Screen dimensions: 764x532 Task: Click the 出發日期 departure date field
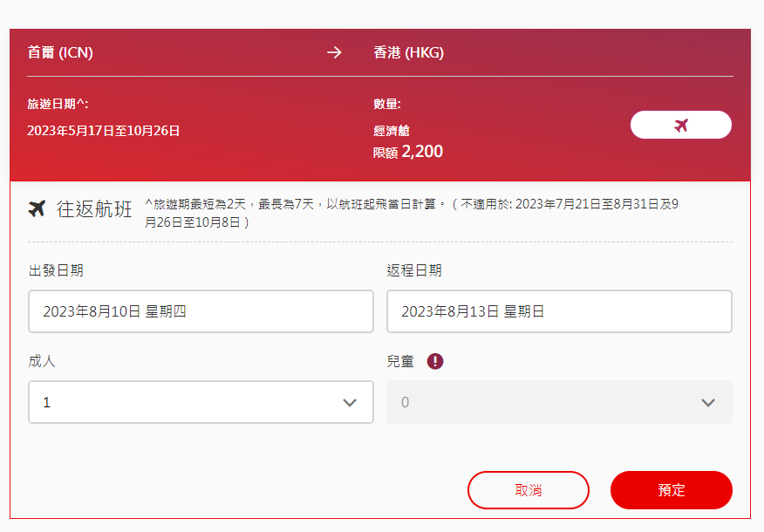201,311
